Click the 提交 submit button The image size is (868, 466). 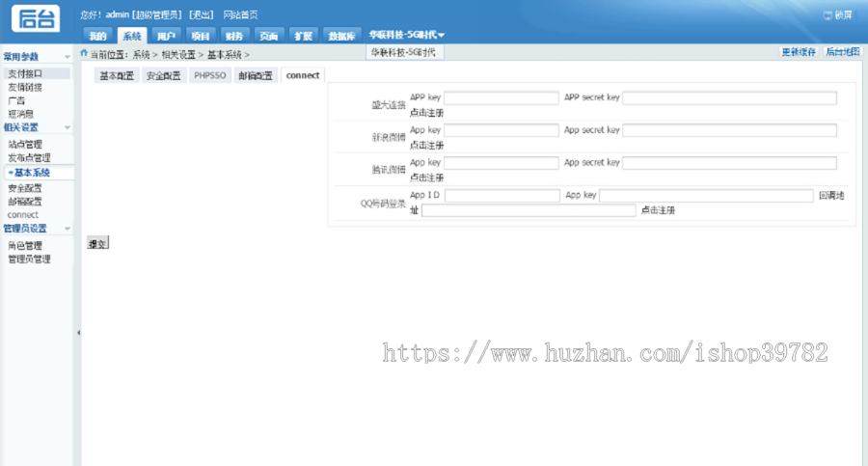[x=98, y=243]
